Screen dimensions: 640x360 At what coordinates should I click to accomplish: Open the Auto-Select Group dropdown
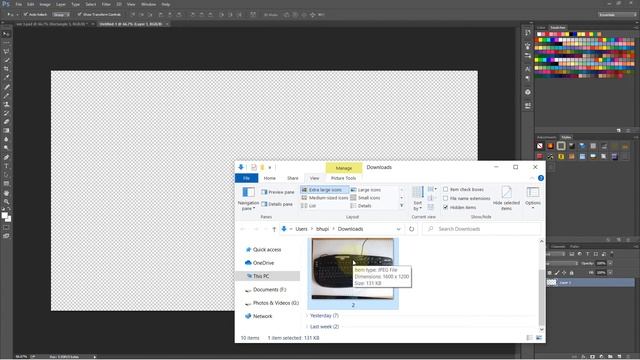pos(60,14)
